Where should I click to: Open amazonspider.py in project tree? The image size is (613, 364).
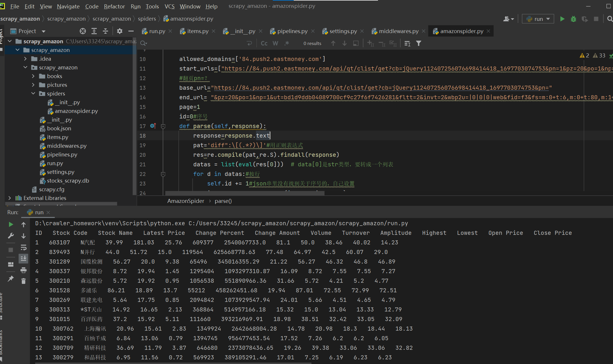coord(76,111)
